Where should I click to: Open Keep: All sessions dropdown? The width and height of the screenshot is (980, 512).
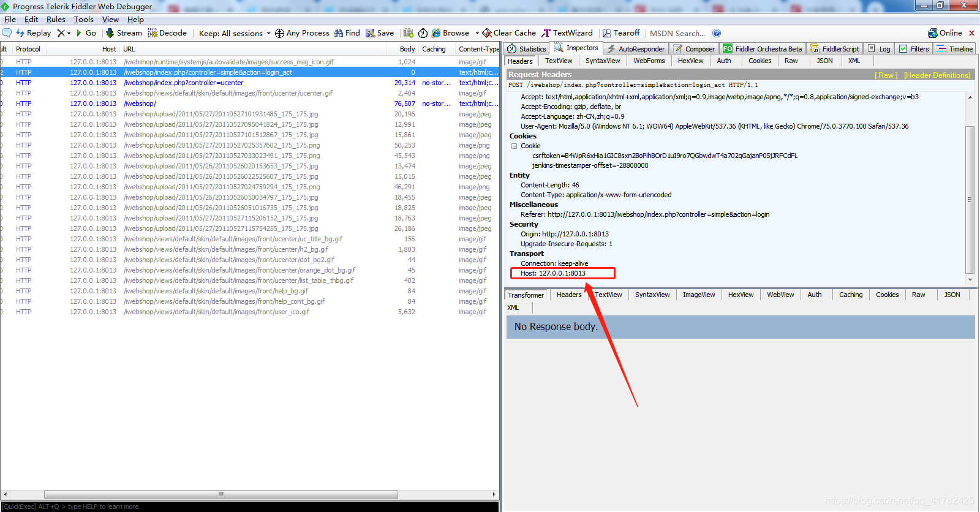235,34
